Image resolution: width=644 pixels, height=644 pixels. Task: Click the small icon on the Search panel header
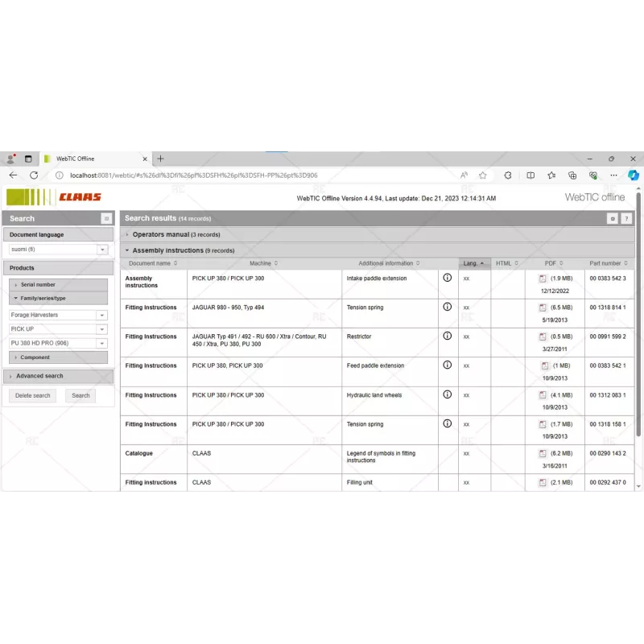coord(106,218)
